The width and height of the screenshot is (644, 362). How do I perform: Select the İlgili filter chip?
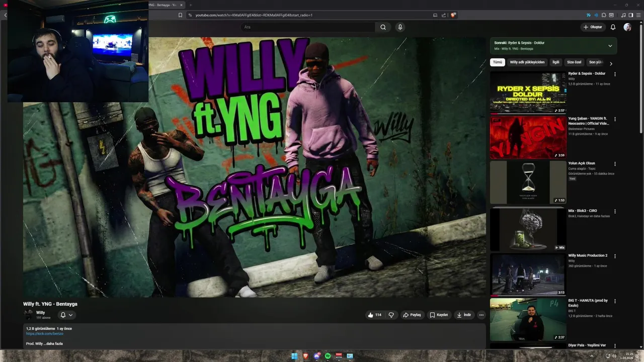click(556, 62)
